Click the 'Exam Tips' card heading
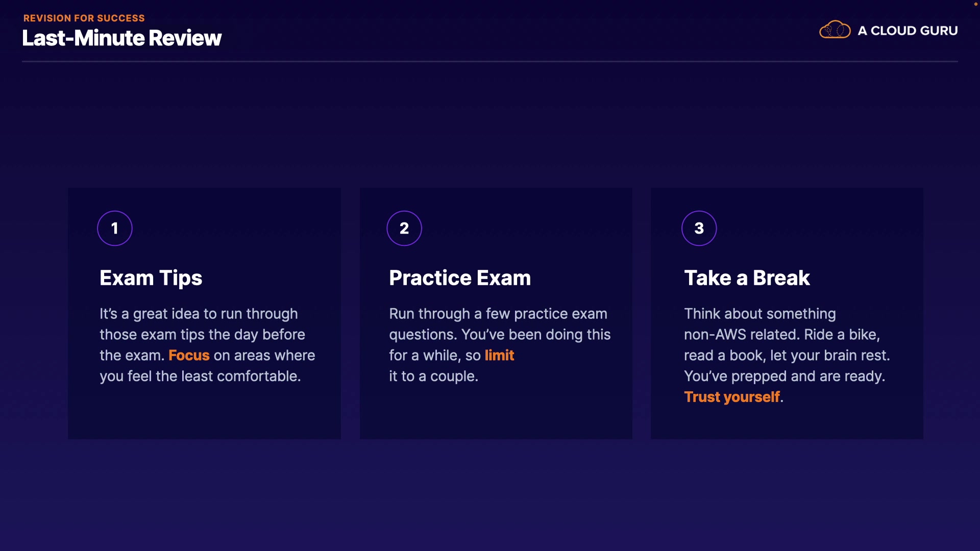Image resolution: width=980 pixels, height=551 pixels. (151, 278)
